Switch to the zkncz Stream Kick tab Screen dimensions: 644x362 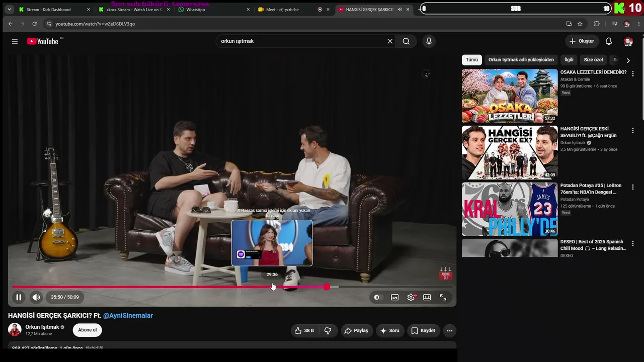pyautogui.click(x=130, y=10)
